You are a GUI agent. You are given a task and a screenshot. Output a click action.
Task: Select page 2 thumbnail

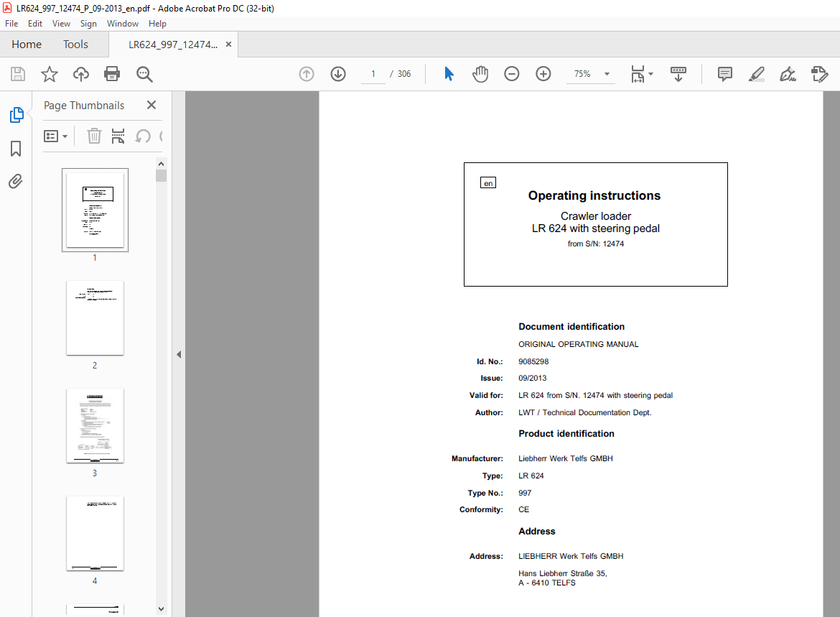point(95,318)
